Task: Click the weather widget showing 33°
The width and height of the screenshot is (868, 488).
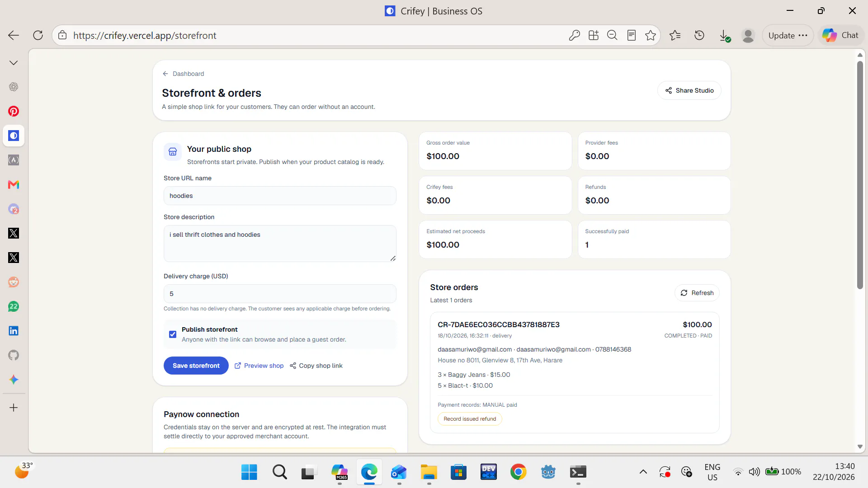Action: coord(24,471)
